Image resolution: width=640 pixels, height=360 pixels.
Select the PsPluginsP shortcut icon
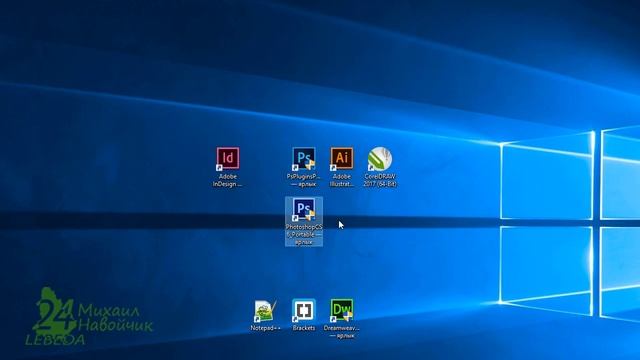pyautogui.click(x=304, y=158)
